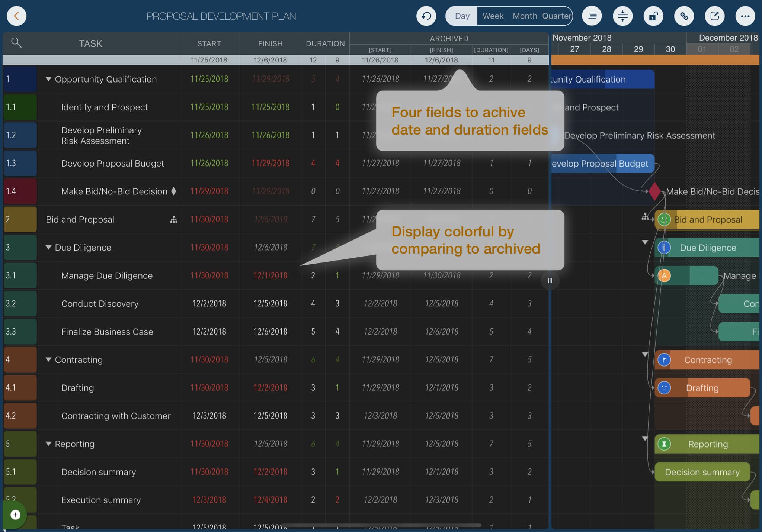Click the search magnifier icon
This screenshot has width=762, height=532.
point(16,43)
